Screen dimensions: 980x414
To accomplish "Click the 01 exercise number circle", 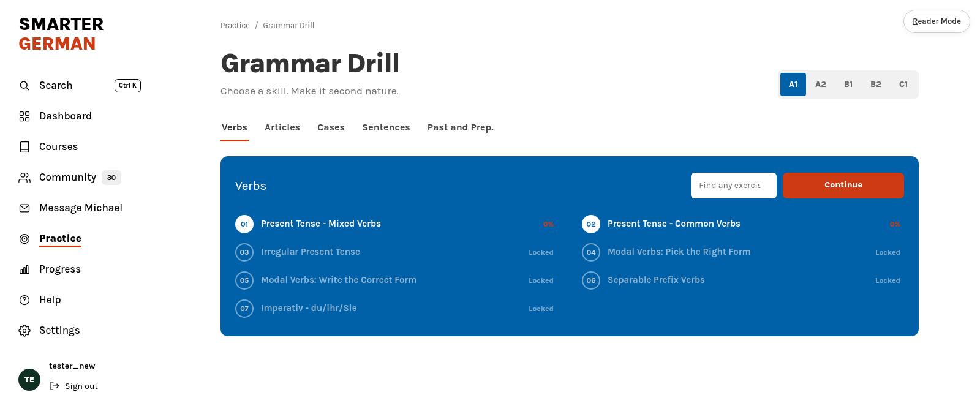I will (244, 224).
